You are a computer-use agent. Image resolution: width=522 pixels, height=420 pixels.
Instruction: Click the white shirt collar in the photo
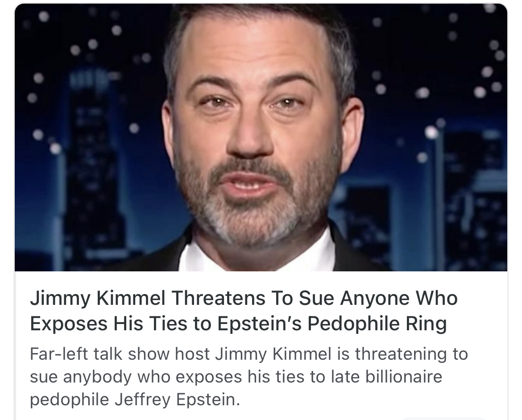click(257, 255)
